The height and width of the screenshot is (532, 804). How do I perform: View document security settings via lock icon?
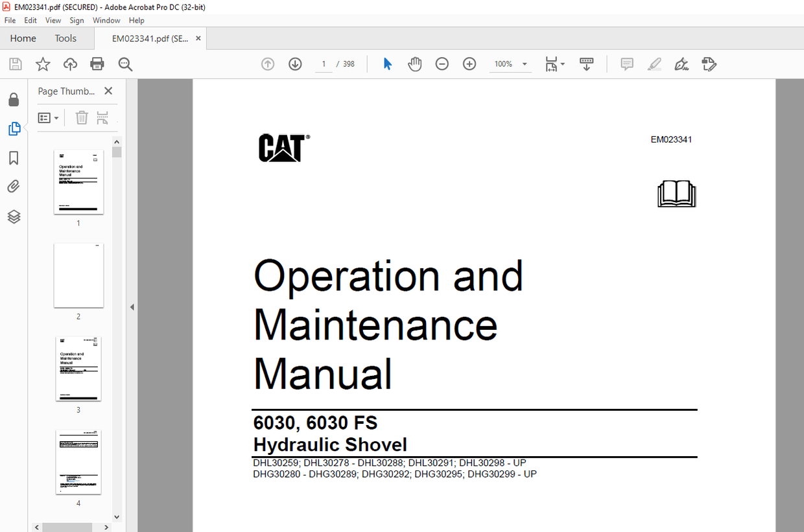coord(14,99)
